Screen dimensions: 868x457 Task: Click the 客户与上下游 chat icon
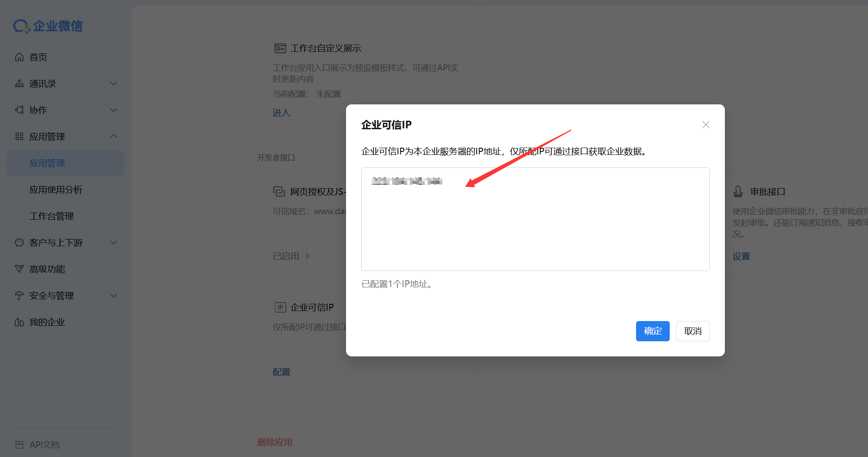click(x=19, y=242)
